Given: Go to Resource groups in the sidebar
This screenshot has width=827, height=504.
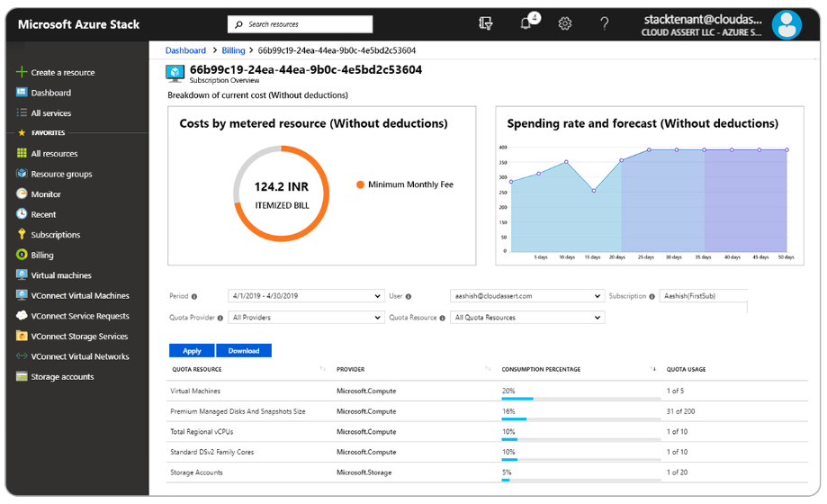Looking at the screenshot, I should [61, 174].
